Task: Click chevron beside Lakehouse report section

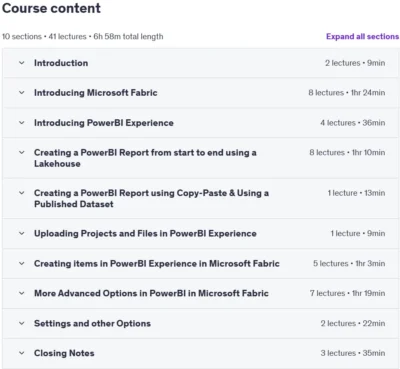Action: (22, 153)
